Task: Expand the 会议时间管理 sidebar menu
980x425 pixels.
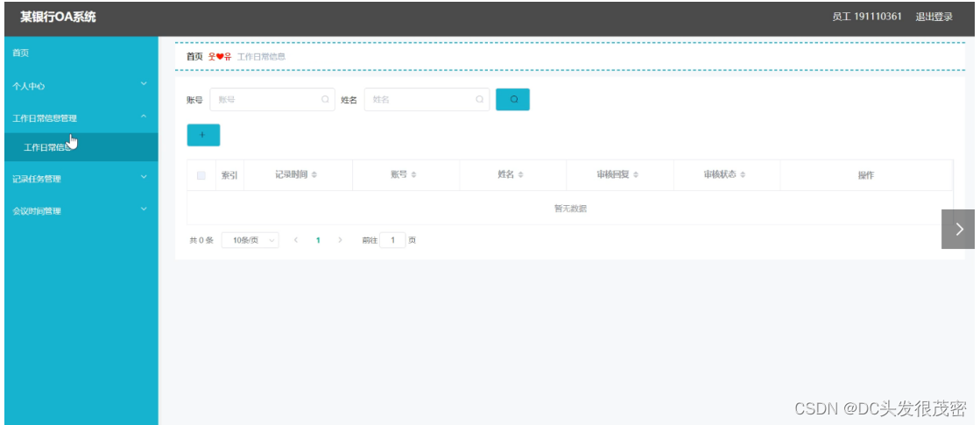Action: (81, 210)
